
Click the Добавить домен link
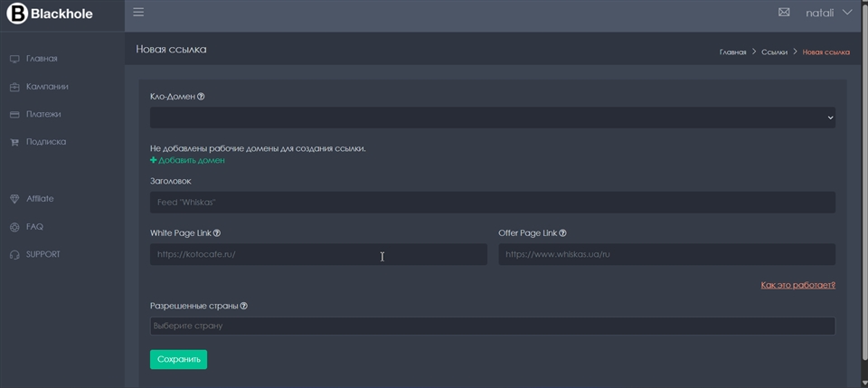click(191, 160)
